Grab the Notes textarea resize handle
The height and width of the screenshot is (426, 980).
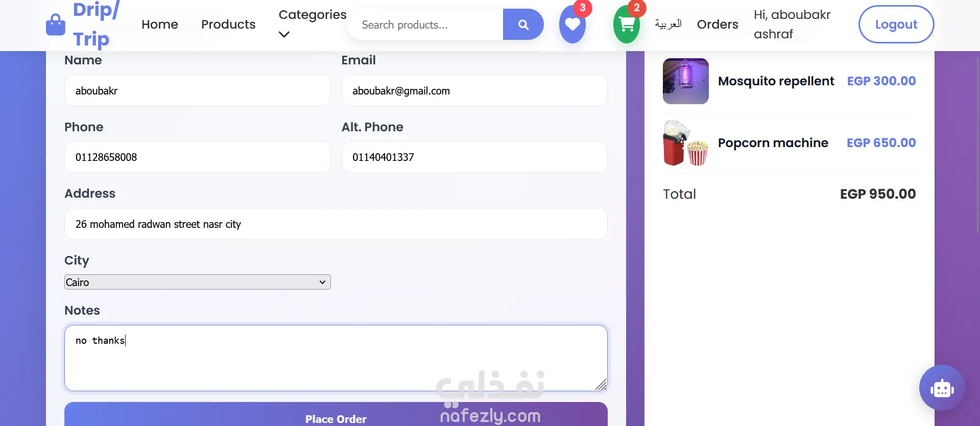pos(601,385)
